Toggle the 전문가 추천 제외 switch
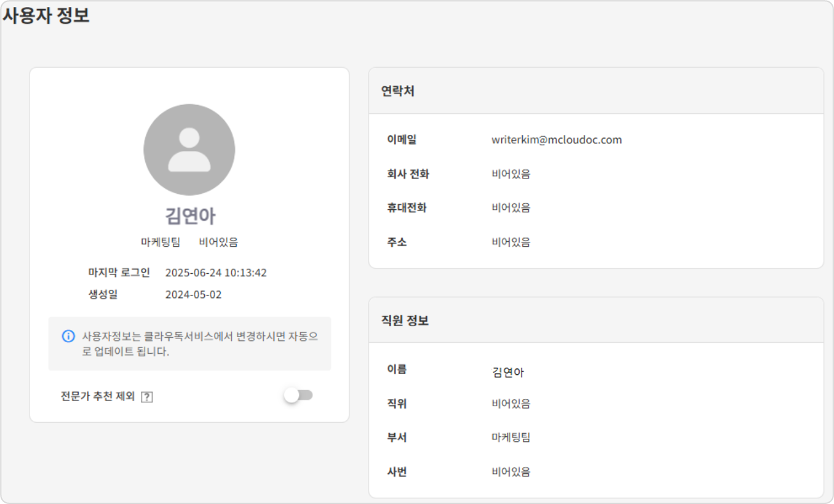 point(298,395)
